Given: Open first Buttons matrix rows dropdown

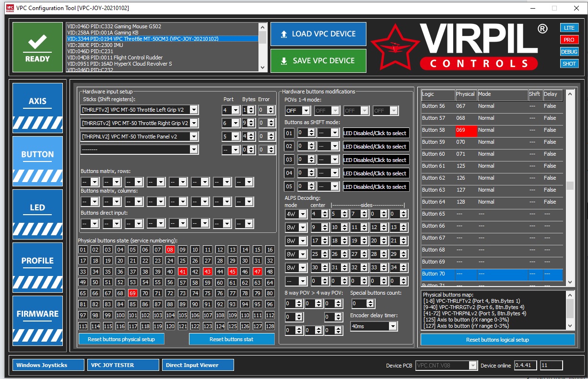Looking at the screenshot, I should pyautogui.click(x=90, y=182).
